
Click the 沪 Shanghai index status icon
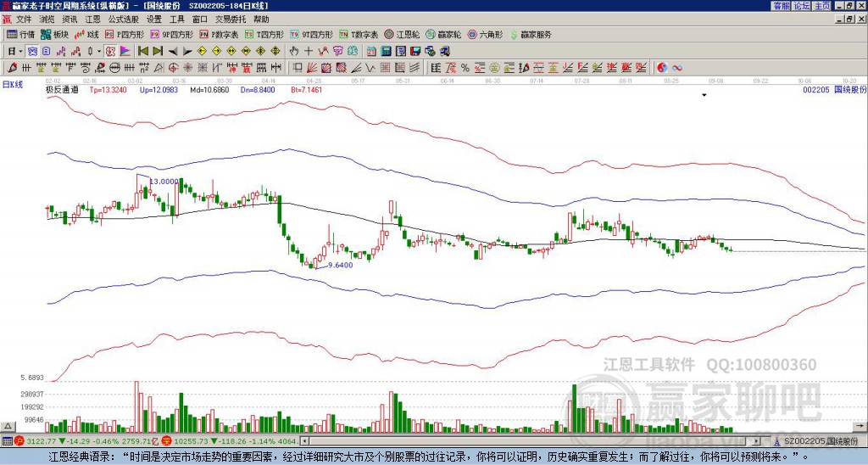click(20, 441)
